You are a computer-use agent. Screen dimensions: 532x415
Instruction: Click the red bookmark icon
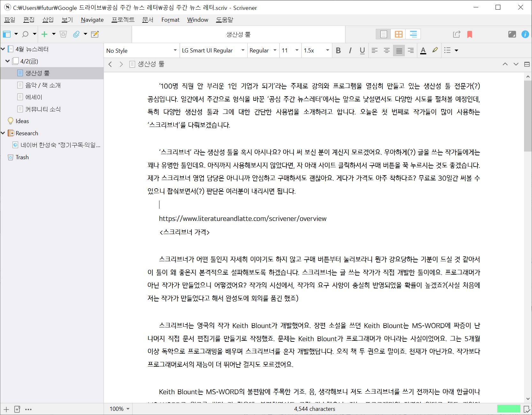(470, 34)
